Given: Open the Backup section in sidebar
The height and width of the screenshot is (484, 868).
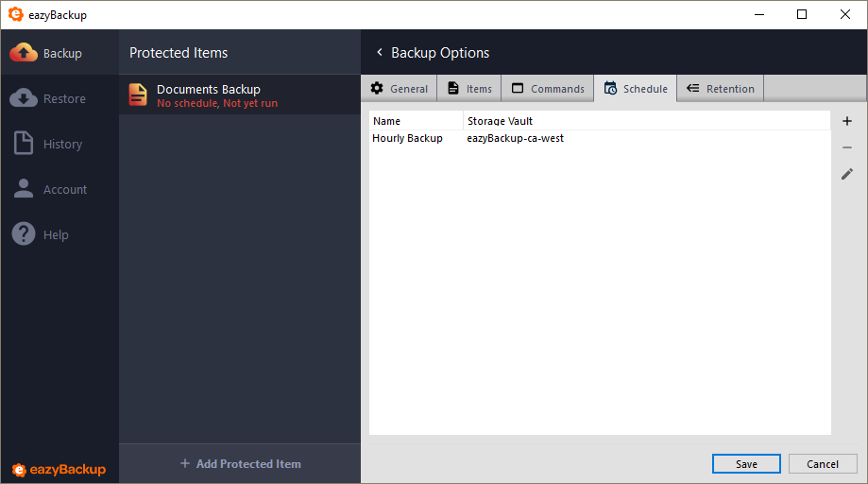Looking at the screenshot, I should tap(60, 53).
